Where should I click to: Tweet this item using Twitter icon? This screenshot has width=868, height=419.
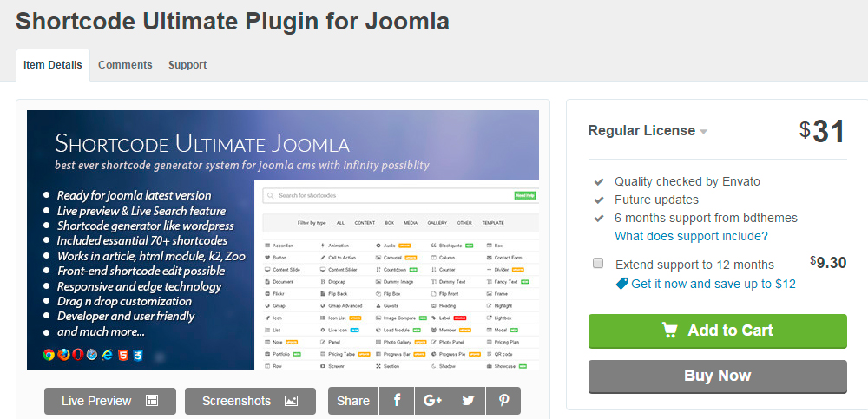[x=469, y=401]
